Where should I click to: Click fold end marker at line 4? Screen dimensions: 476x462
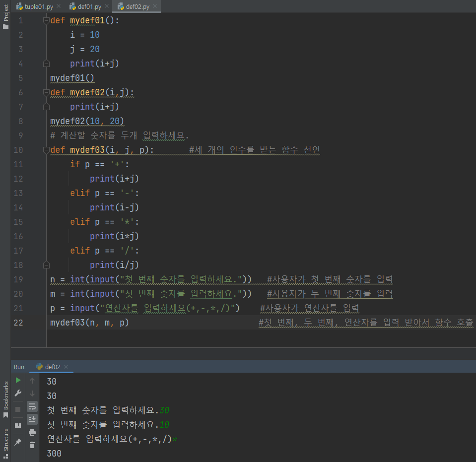tap(46, 64)
